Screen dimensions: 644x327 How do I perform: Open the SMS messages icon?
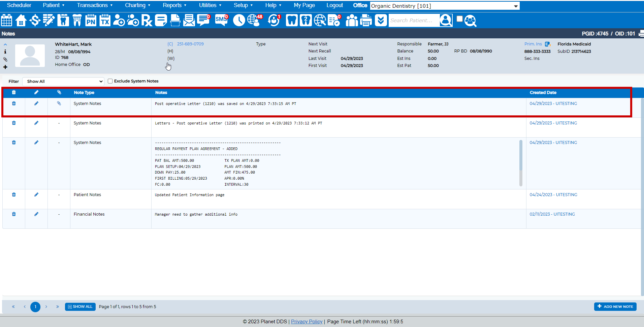(221, 21)
